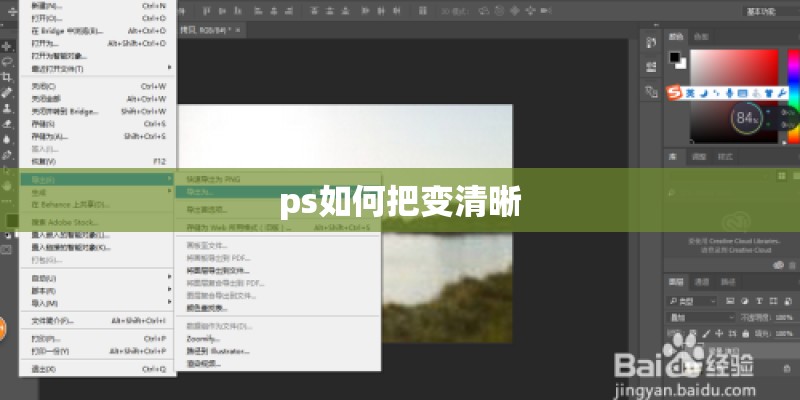The height and width of the screenshot is (400, 800).
Task: Click the Creative Cloud sync icon in Libraries
Action: 778,265
